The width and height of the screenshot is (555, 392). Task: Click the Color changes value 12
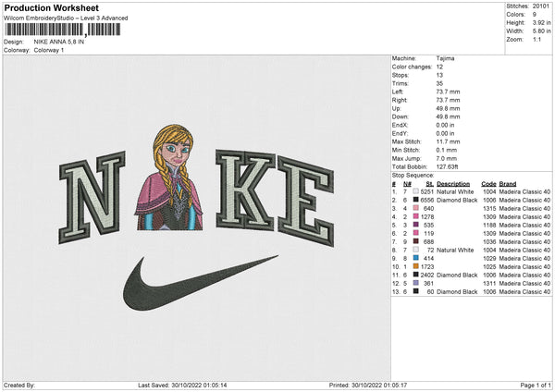point(439,67)
